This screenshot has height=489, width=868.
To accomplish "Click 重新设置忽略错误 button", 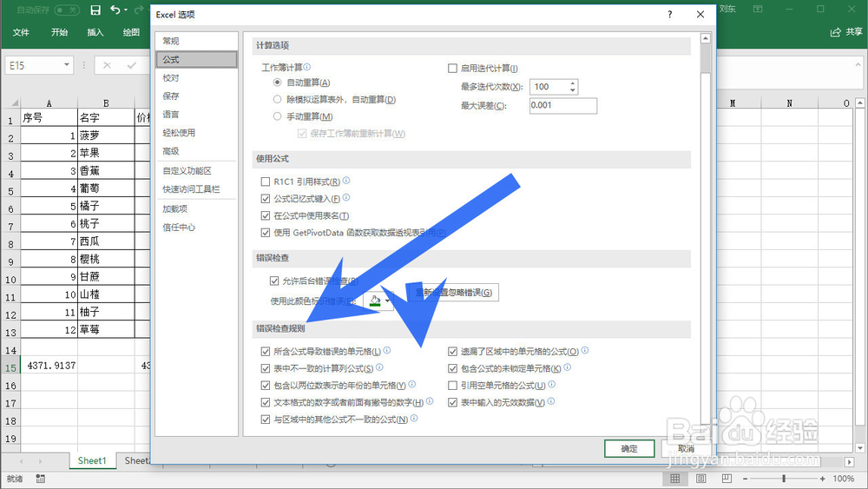I will pos(453,293).
